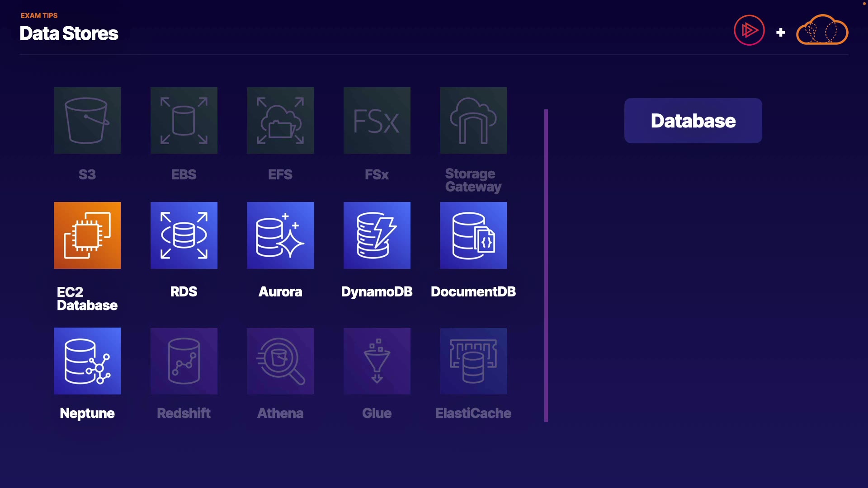Click the Storage Gateway icon
868x488 pixels.
(x=473, y=121)
